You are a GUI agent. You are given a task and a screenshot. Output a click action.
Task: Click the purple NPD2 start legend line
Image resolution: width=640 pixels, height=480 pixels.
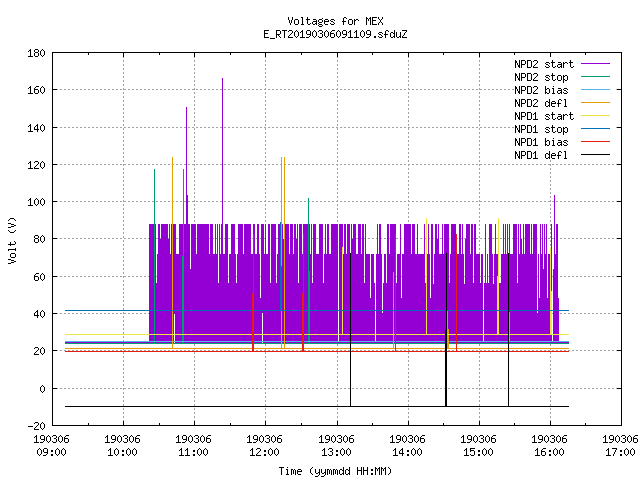tap(595, 64)
